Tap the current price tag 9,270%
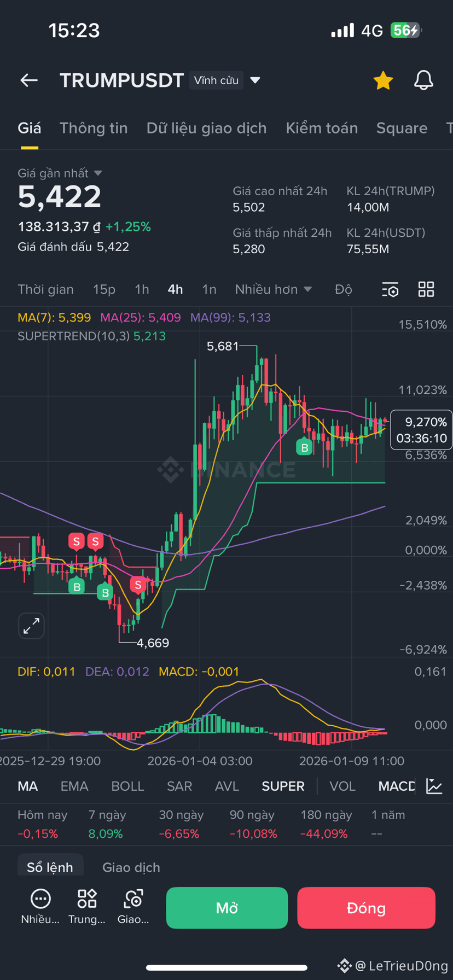The height and width of the screenshot is (980, 453). pos(421,430)
